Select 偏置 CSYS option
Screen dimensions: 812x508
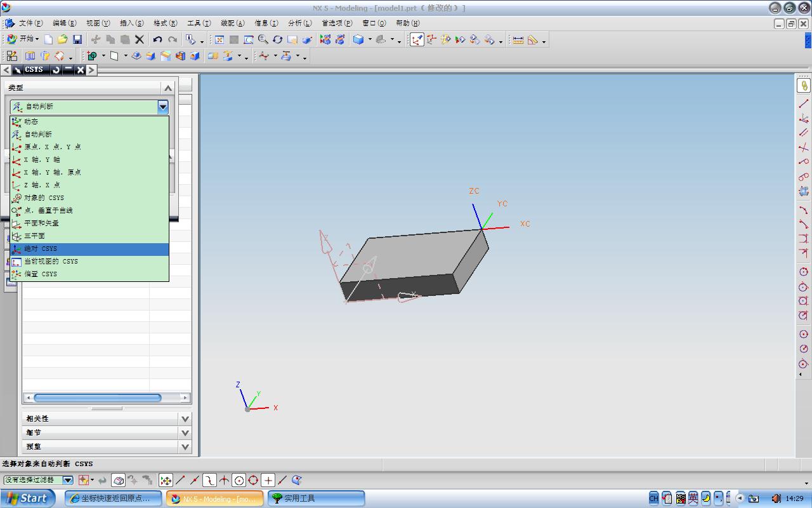(x=89, y=274)
